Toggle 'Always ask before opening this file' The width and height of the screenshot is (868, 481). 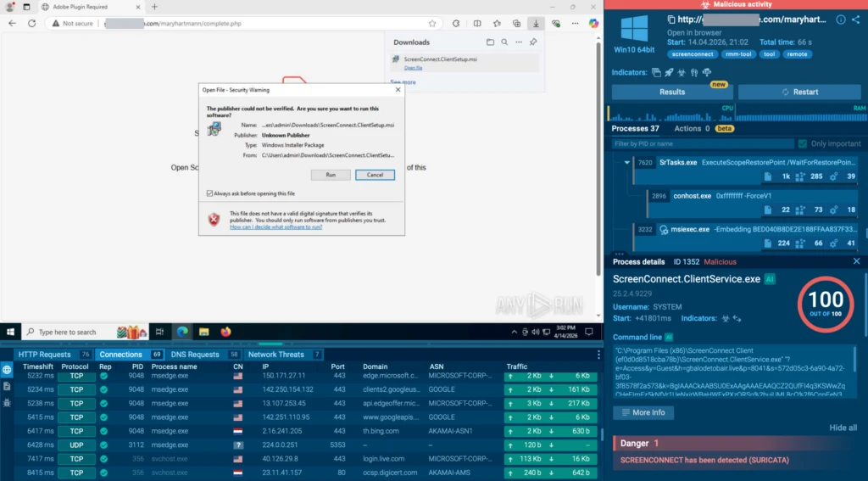tap(209, 193)
